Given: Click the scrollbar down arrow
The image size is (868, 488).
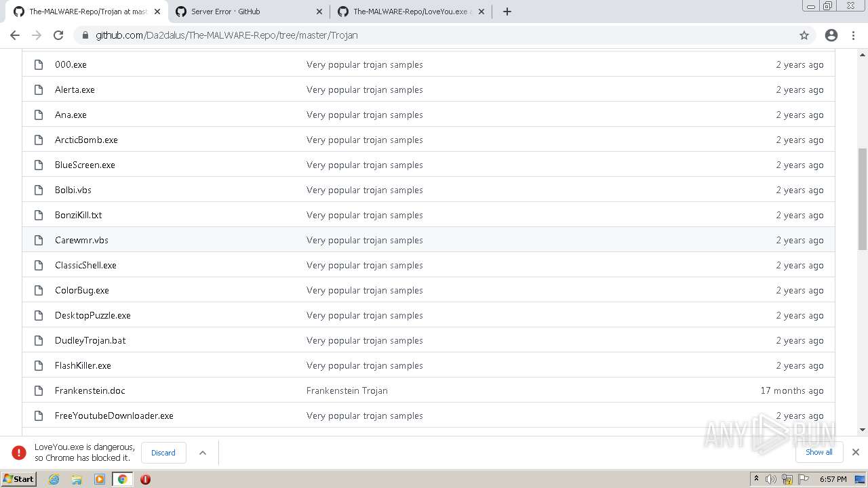Looking at the screenshot, I should (x=863, y=430).
